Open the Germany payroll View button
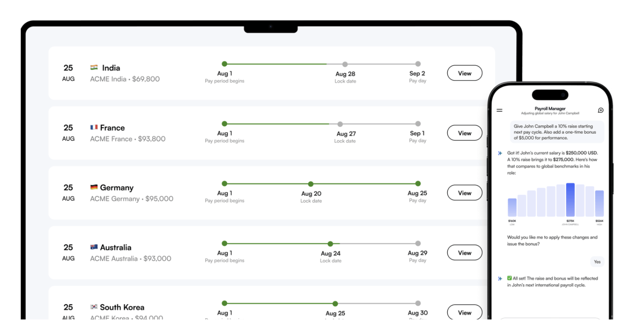This screenshot has height=326, width=644. pos(464,193)
